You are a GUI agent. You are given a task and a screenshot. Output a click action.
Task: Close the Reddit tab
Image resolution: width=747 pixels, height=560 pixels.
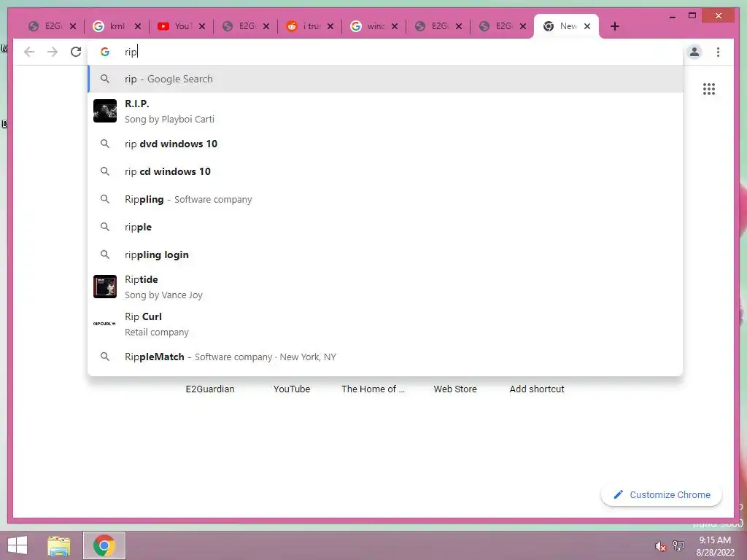pos(330,26)
